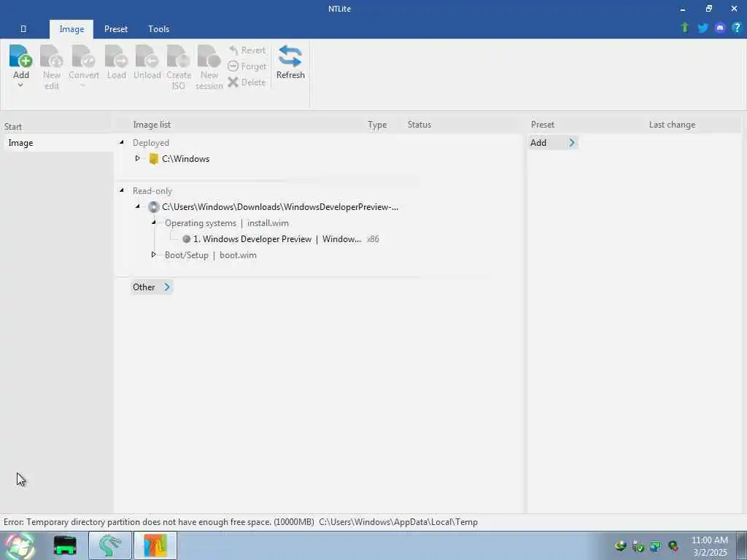The image size is (747, 560).
Task: Switch to the Image ribbon tab
Action: pos(71,29)
